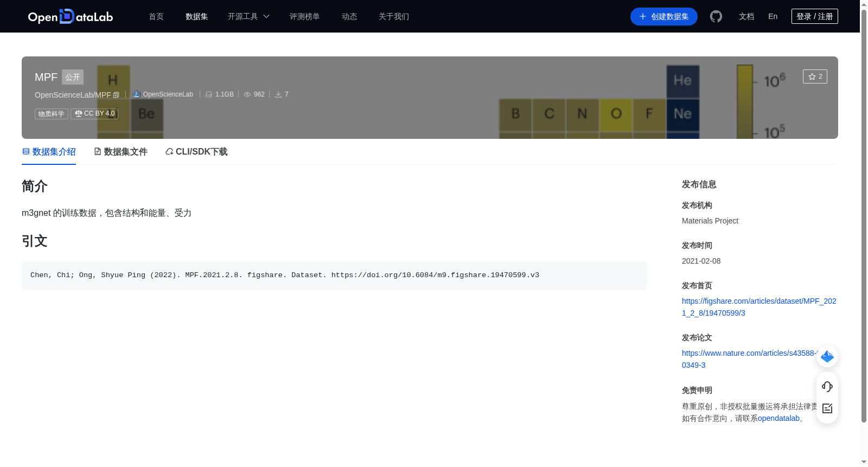Click the 创建数据集 button

click(664, 17)
